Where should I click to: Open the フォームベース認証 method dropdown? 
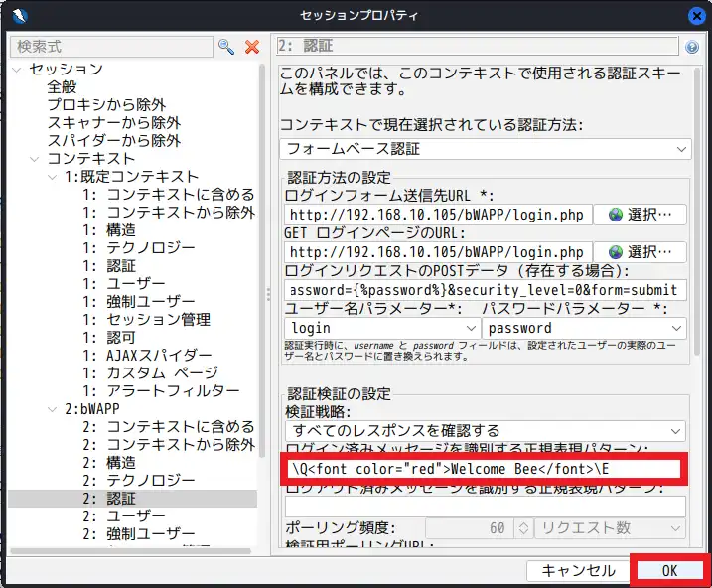tap(486, 149)
